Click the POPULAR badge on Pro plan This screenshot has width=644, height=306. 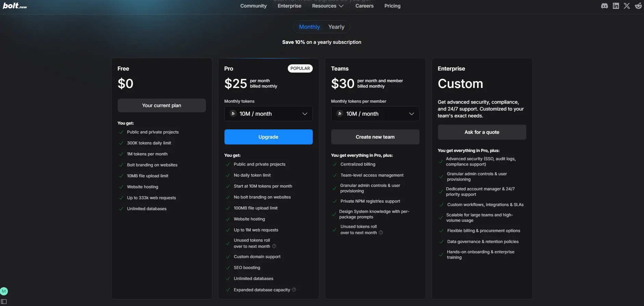(300, 68)
